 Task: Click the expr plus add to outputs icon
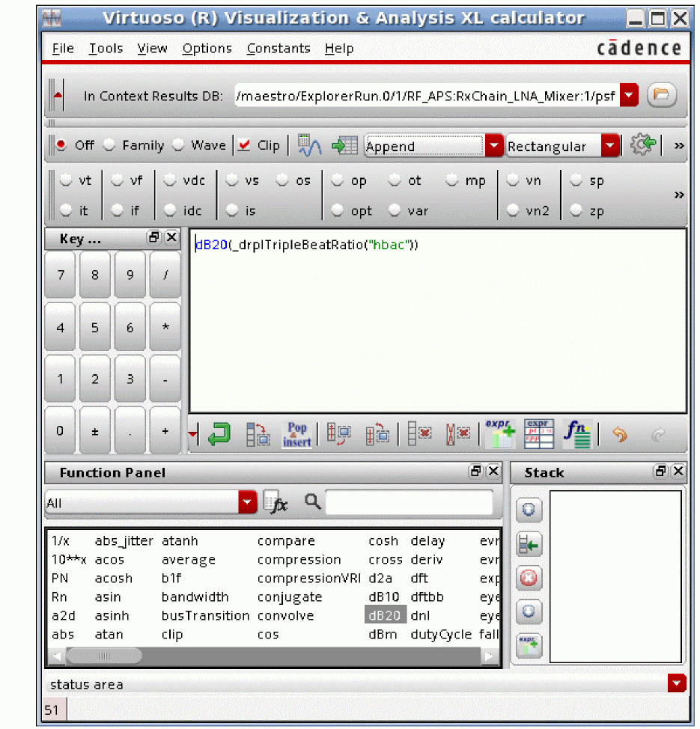(500, 434)
